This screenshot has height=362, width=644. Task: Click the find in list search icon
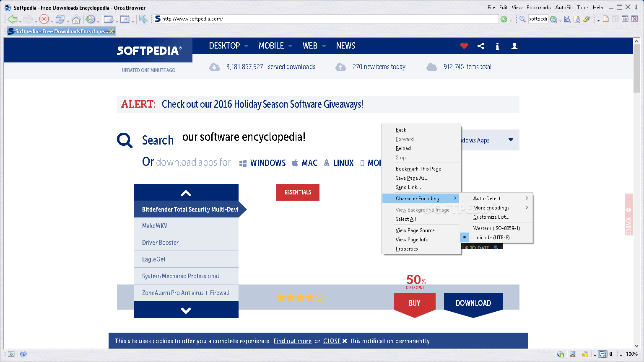coord(567,19)
